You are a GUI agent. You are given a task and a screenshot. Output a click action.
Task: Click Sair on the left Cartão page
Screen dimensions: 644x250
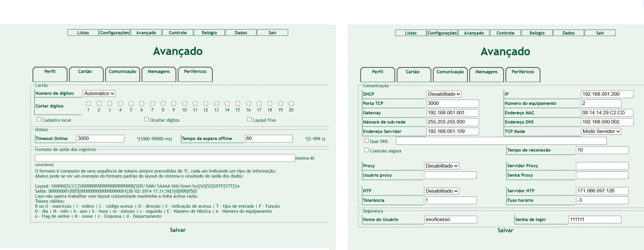coord(273,33)
